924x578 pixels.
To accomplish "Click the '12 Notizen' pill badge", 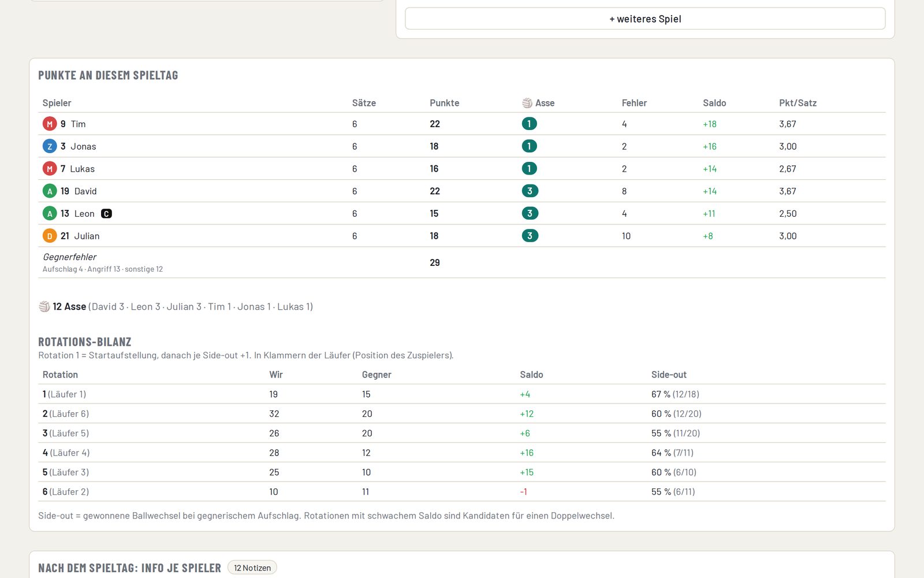I will tap(252, 568).
